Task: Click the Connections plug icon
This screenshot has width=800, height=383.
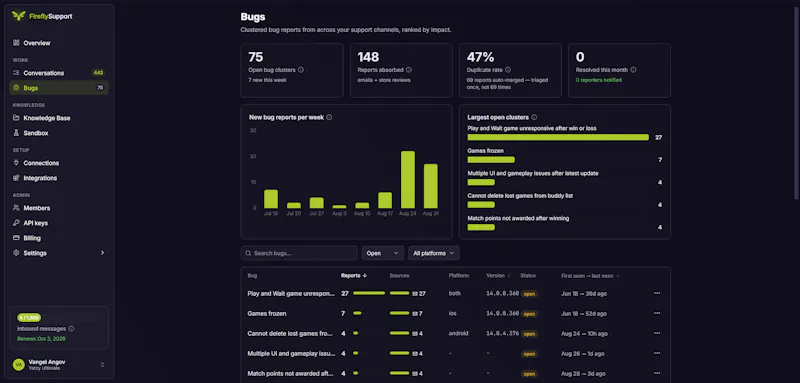Action: click(x=16, y=163)
